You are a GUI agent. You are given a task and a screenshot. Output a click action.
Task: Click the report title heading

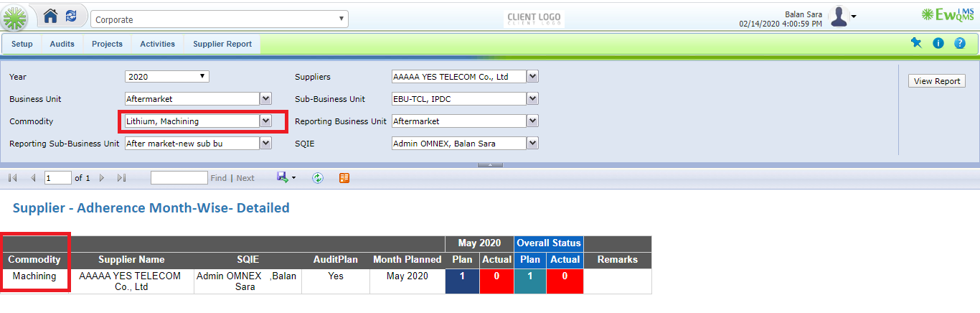[151, 208]
